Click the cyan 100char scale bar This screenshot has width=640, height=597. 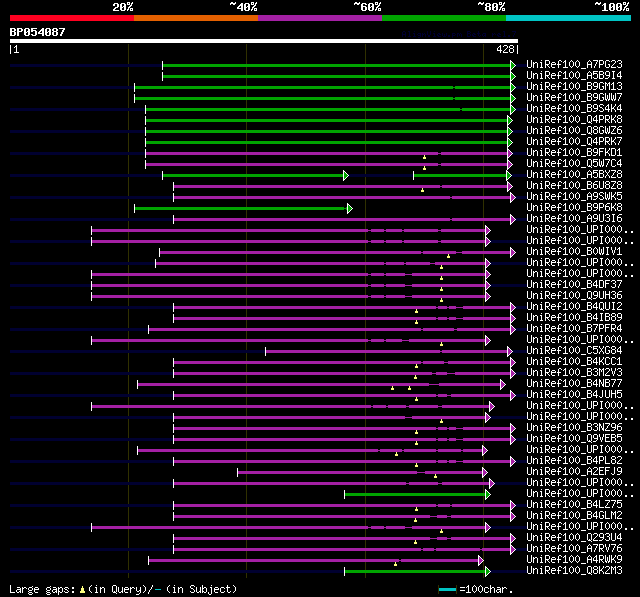[447, 590]
